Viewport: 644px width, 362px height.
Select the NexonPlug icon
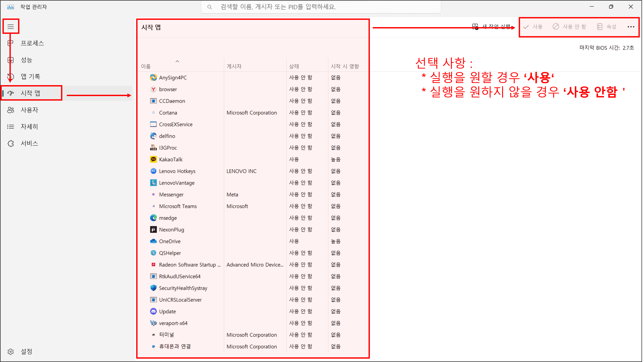point(153,230)
